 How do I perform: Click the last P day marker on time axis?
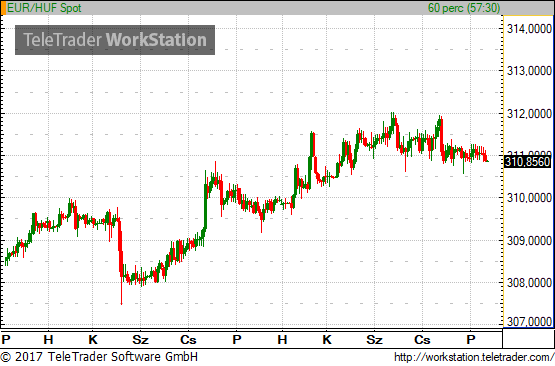[x=470, y=340]
